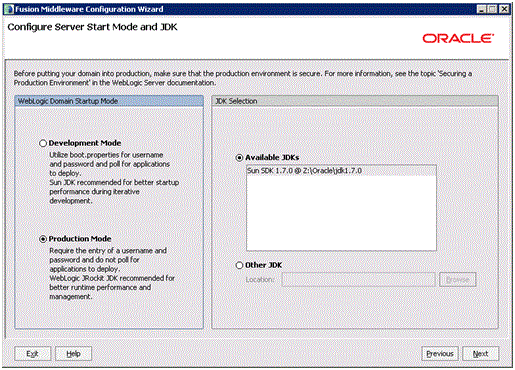
Task: Choose the Available JDKs radio option
Action: click(239, 158)
